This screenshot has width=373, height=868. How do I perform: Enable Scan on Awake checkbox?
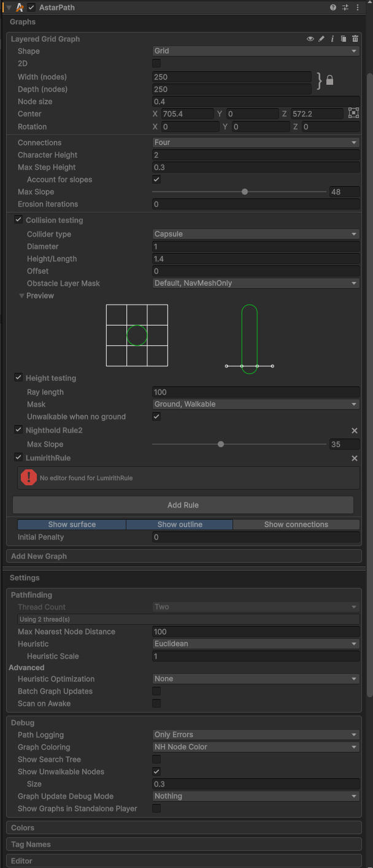[156, 703]
